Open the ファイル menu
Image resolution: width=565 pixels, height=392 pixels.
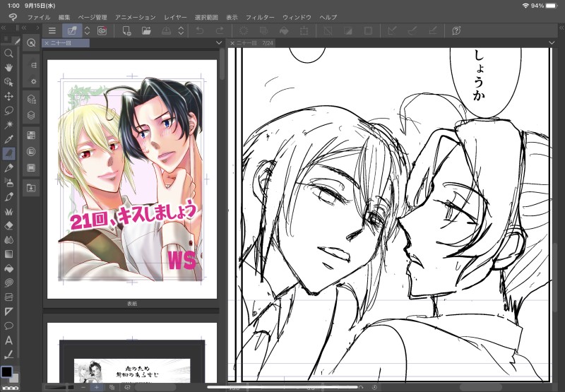(39, 17)
